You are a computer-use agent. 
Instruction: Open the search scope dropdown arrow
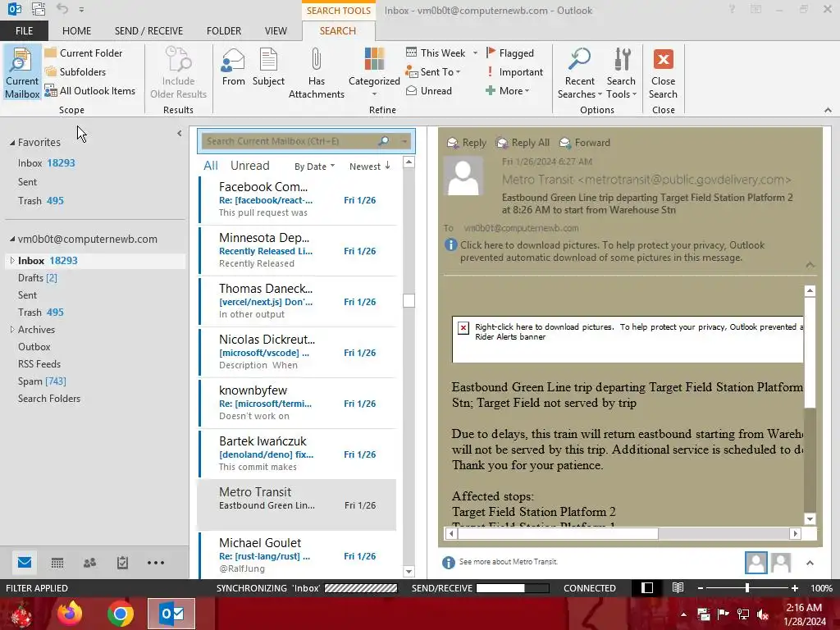coord(404,141)
